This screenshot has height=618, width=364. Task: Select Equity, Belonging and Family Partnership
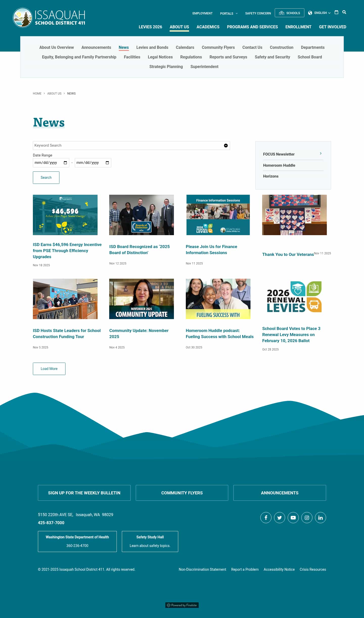79,57
